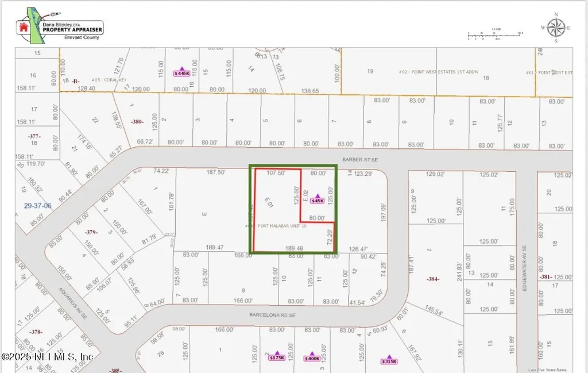588x373 pixels.
Task: Click the 123.29' dimension
Action: (363, 174)
